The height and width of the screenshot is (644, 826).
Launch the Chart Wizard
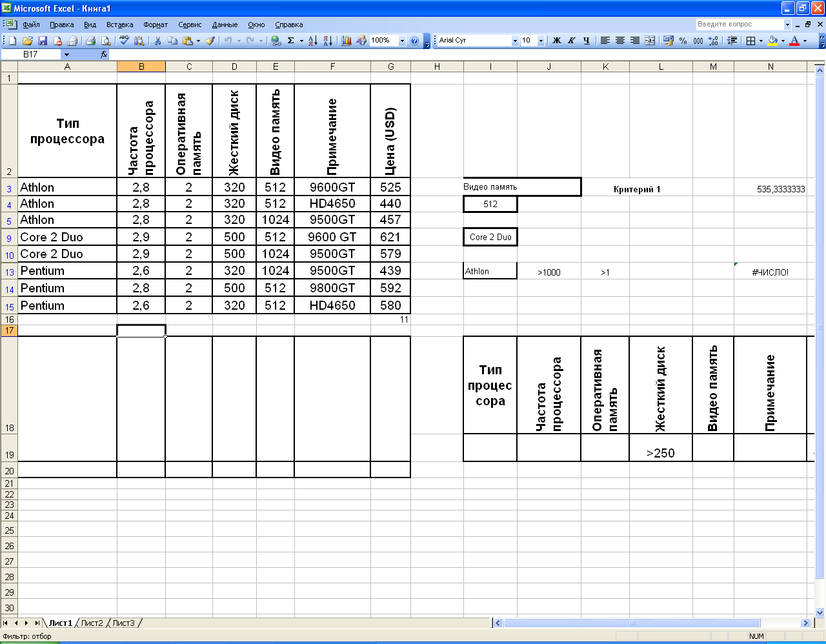(x=347, y=41)
